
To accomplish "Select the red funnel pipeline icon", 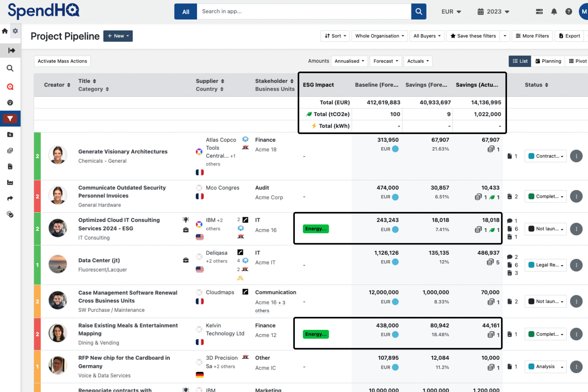I will [10, 118].
